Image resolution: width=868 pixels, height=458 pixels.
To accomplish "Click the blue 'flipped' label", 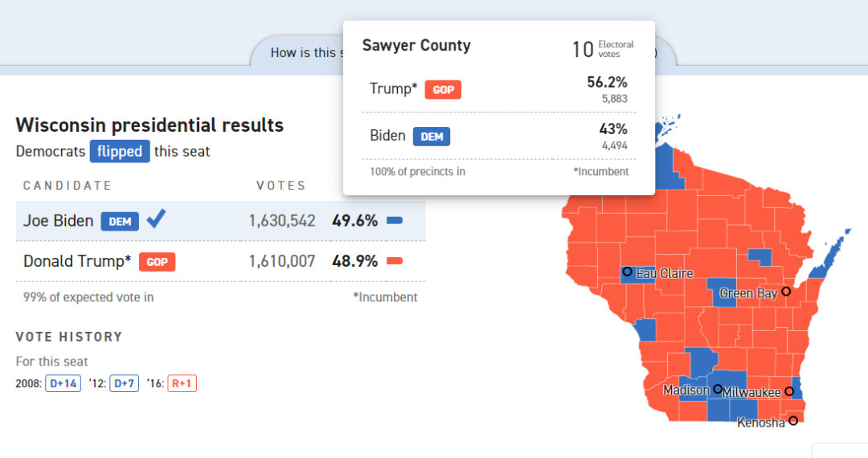I will (x=119, y=151).
